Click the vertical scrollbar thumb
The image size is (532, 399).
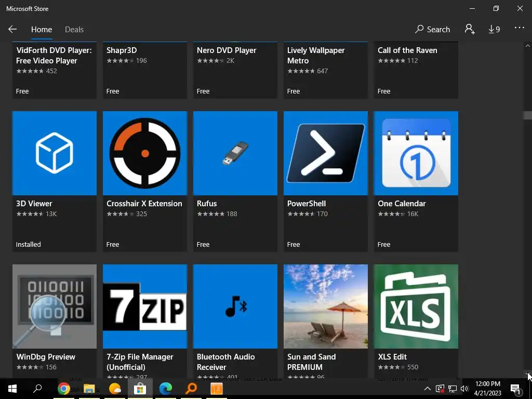[527, 115]
